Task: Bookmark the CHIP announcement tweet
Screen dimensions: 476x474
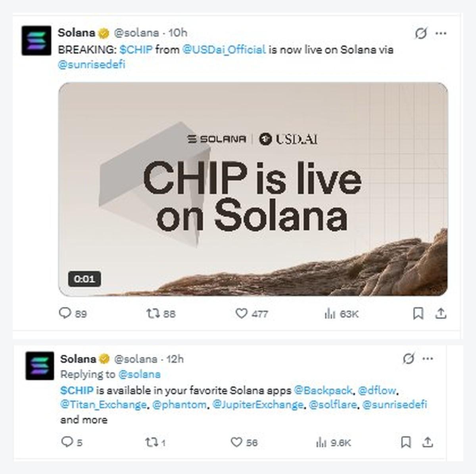Action: tap(418, 314)
